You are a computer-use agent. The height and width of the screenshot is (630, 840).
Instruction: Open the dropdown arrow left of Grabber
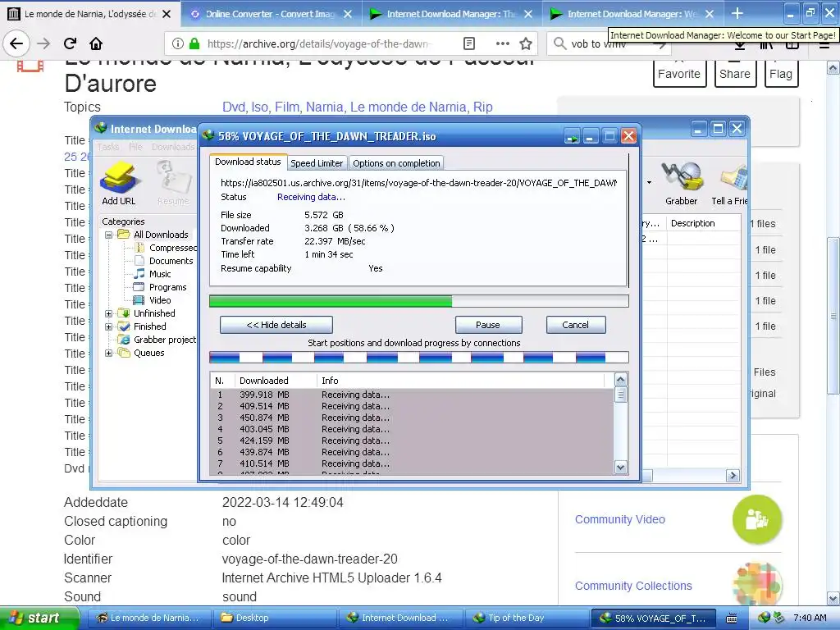point(650,182)
